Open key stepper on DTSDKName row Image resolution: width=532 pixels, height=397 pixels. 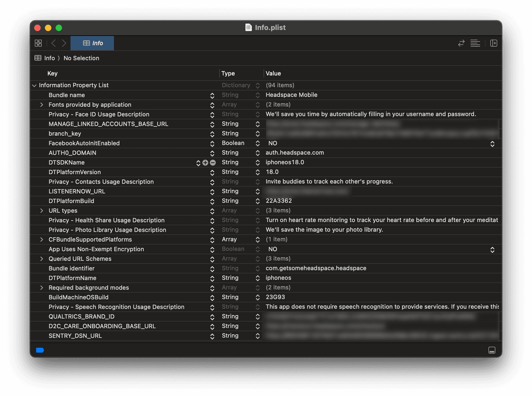coord(198,163)
